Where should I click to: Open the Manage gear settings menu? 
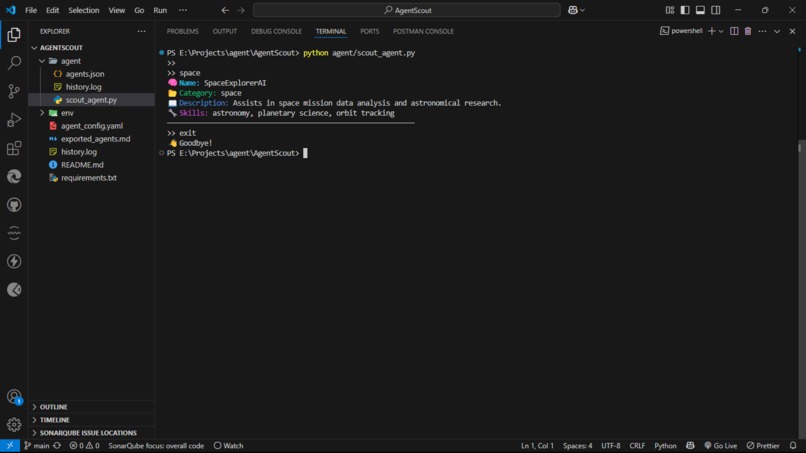click(14, 424)
